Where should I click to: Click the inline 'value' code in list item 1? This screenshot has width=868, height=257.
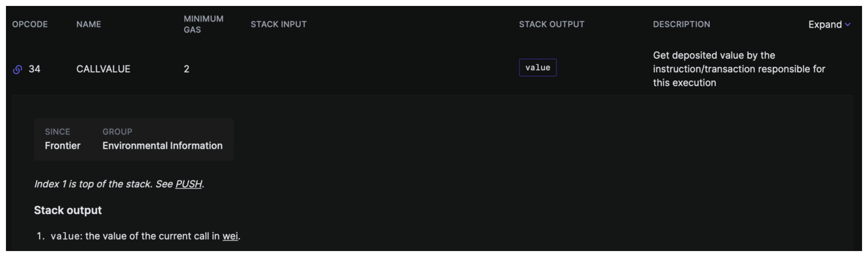click(x=65, y=236)
